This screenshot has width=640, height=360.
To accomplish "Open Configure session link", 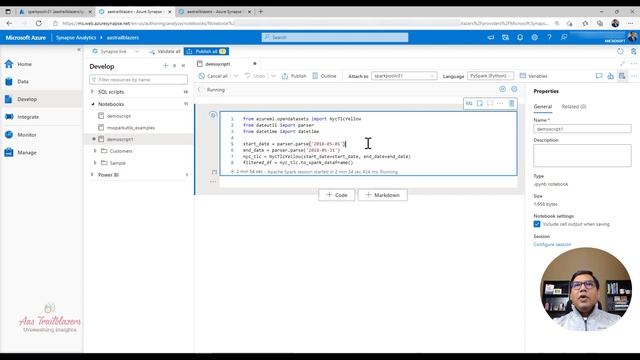I will 552,244.
